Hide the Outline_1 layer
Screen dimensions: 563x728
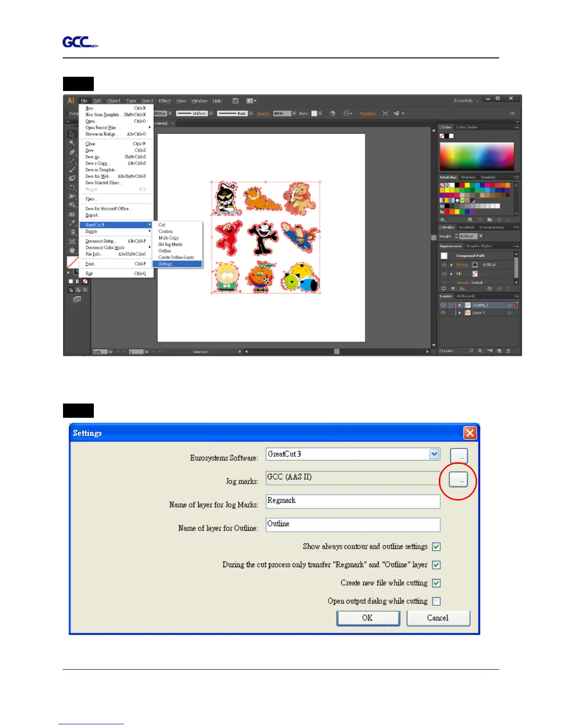[443, 305]
